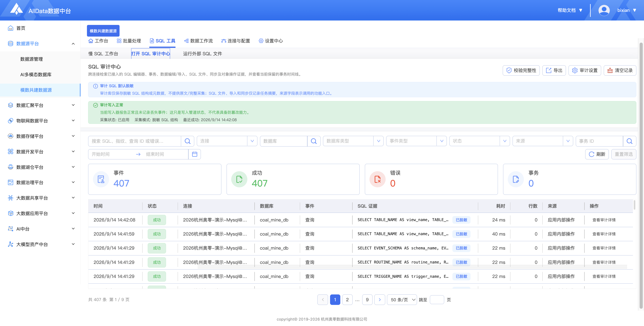Open the calendar icon for date range
This screenshot has height=326, width=644.
(x=194, y=154)
